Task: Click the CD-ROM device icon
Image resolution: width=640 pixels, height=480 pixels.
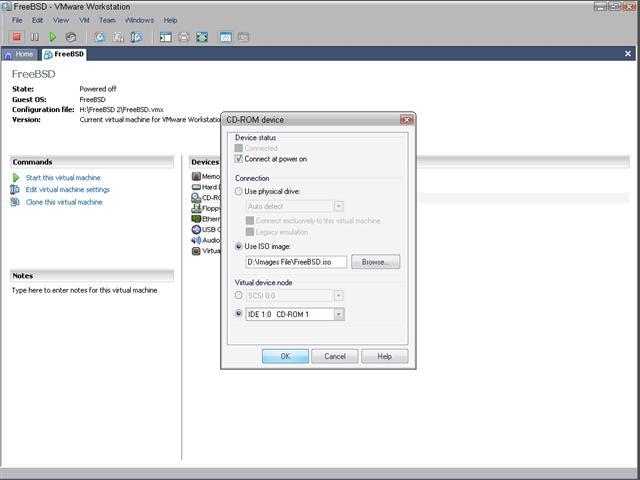Action: [x=196, y=198]
